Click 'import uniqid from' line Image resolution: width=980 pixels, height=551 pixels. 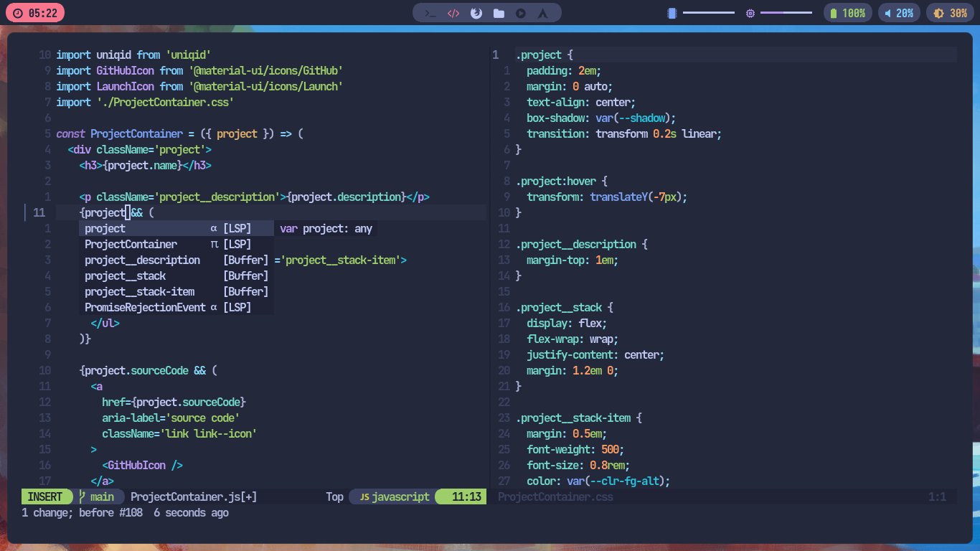coord(133,55)
